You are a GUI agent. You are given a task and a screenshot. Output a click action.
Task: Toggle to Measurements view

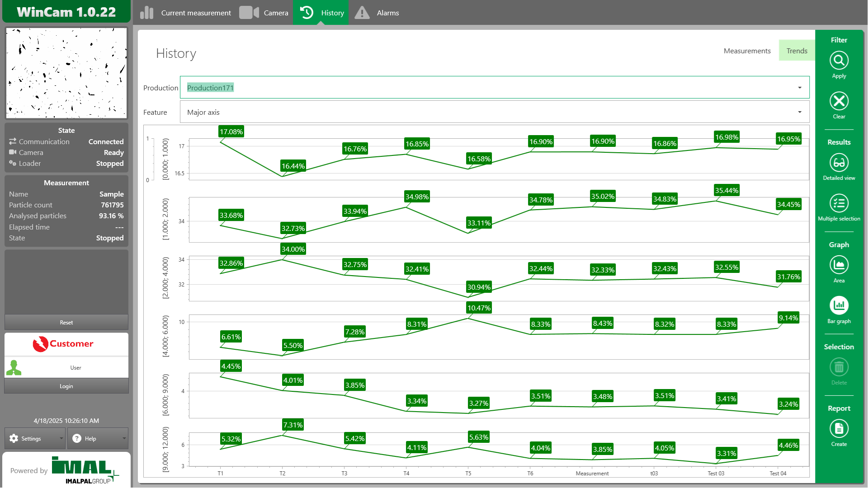[747, 51]
